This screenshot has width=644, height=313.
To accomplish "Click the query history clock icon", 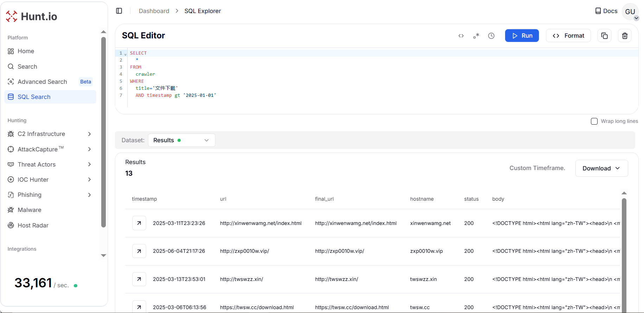I will (x=491, y=36).
